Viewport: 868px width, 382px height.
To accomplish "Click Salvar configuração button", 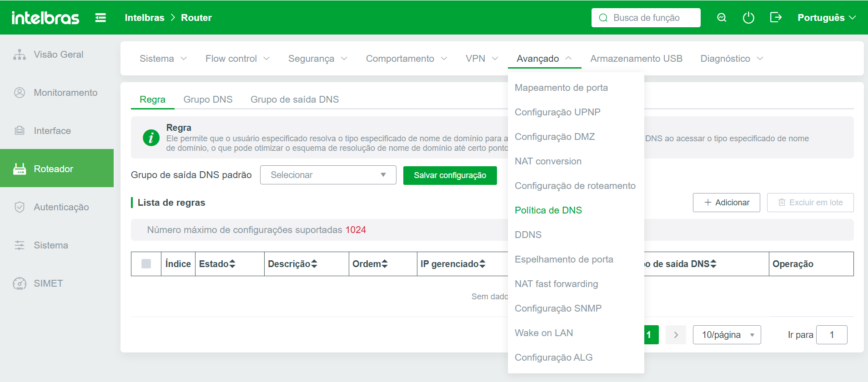I will (x=450, y=175).
